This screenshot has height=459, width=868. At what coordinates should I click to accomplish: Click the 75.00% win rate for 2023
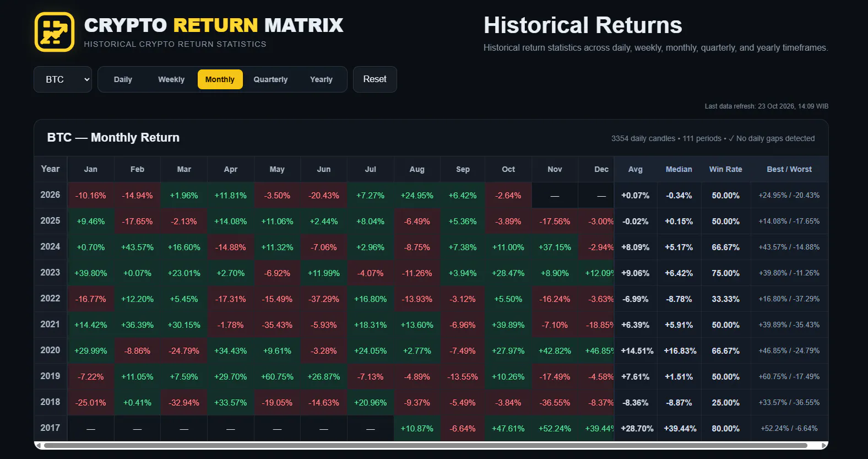point(726,273)
